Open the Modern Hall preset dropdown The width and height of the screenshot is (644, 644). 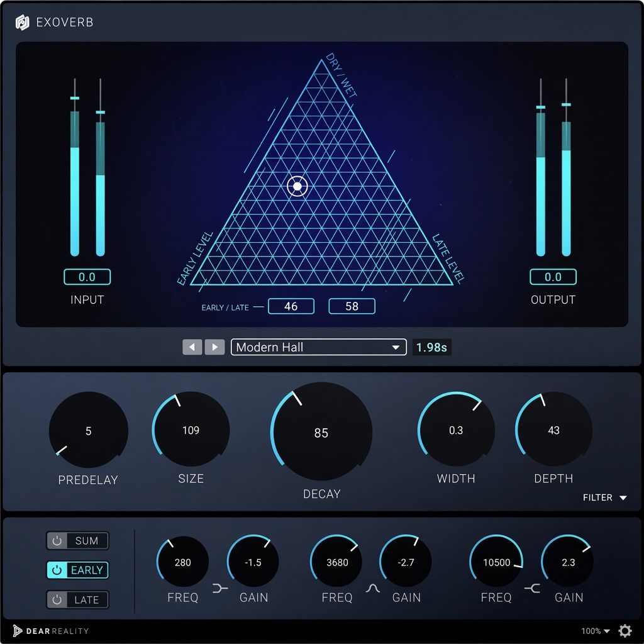click(x=319, y=347)
